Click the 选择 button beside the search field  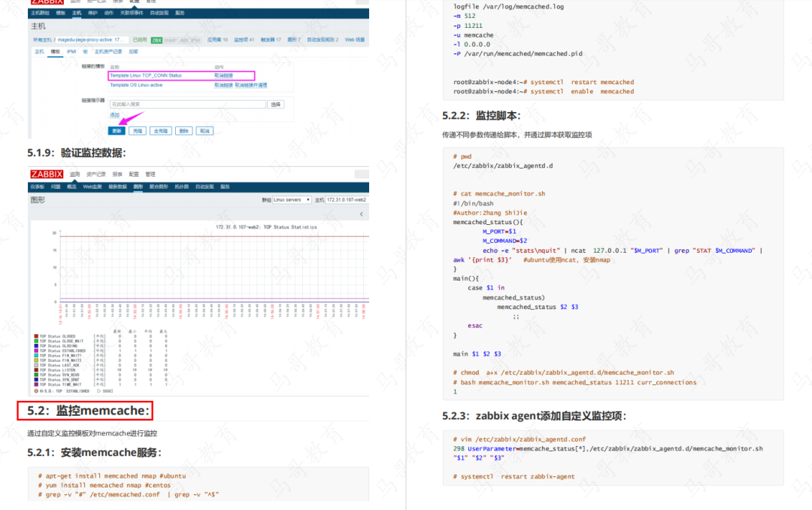(275, 104)
